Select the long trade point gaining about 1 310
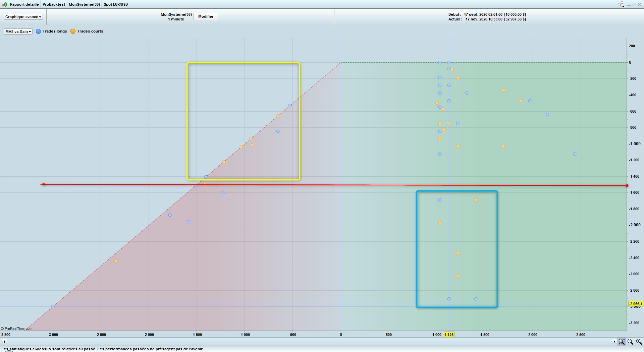This screenshot has width=644, height=352. click(467, 93)
